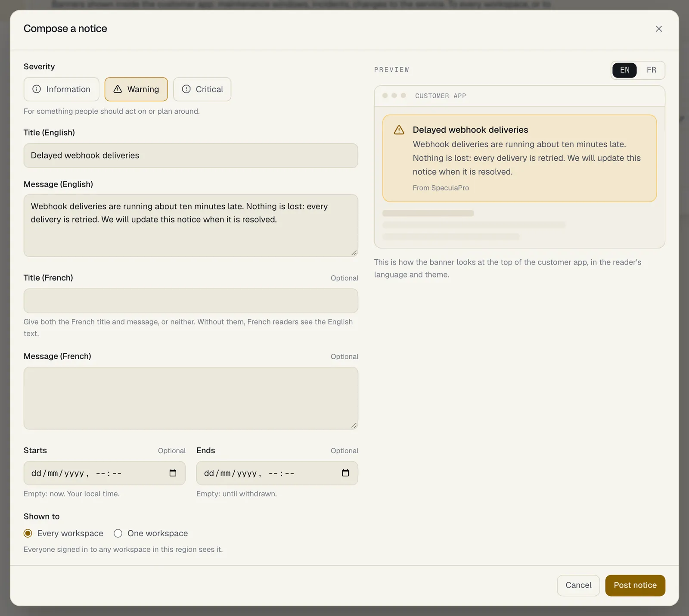689x616 pixels.
Task: Select Critical severity
Action: click(x=202, y=89)
